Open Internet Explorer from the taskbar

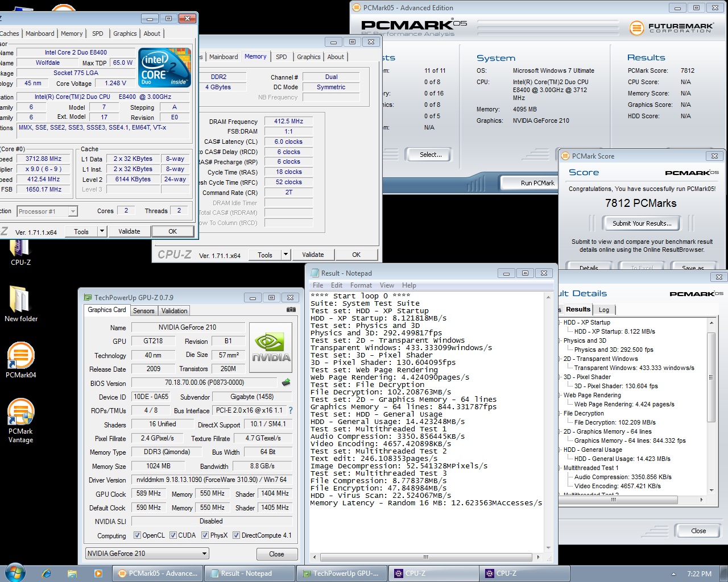(x=47, y=573)
